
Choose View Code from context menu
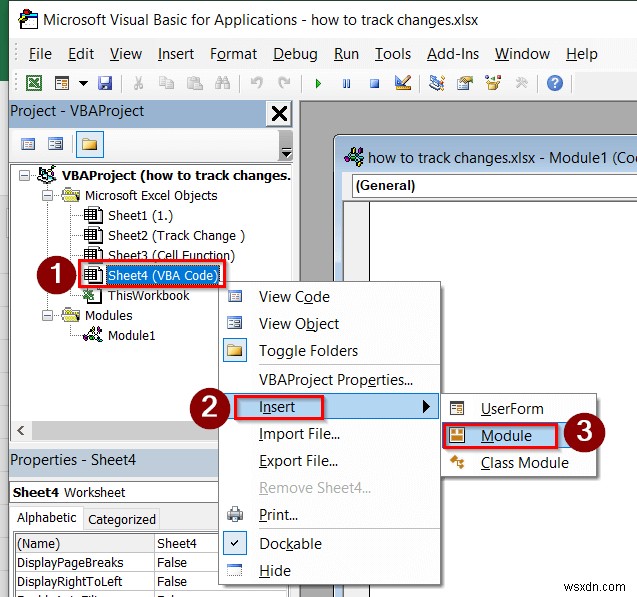[329, 297]
